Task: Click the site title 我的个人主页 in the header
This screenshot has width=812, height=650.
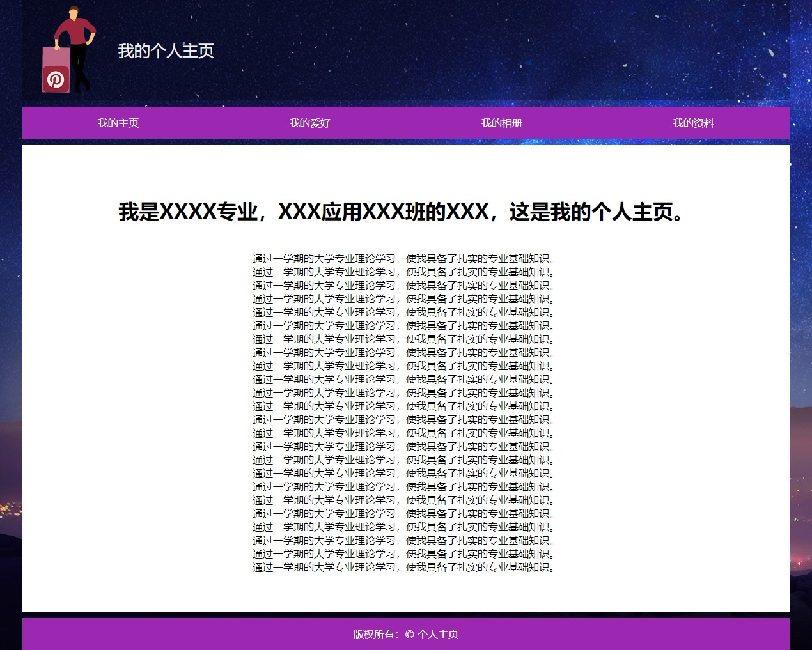Action: [166, 50]
